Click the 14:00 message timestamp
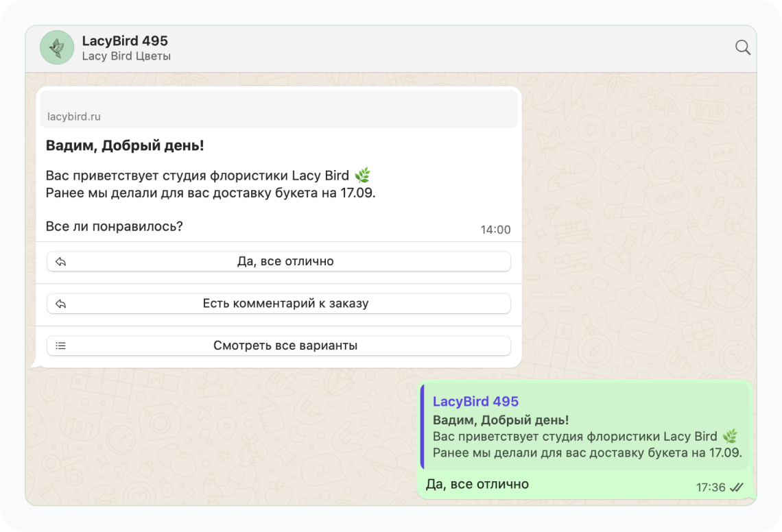 tap(495, 230)
